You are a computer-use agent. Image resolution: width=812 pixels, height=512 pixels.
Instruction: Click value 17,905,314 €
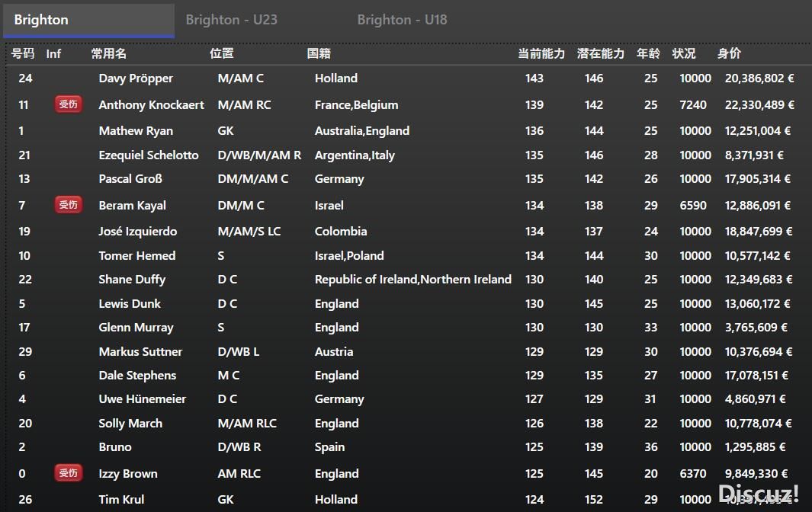[758, 178]
